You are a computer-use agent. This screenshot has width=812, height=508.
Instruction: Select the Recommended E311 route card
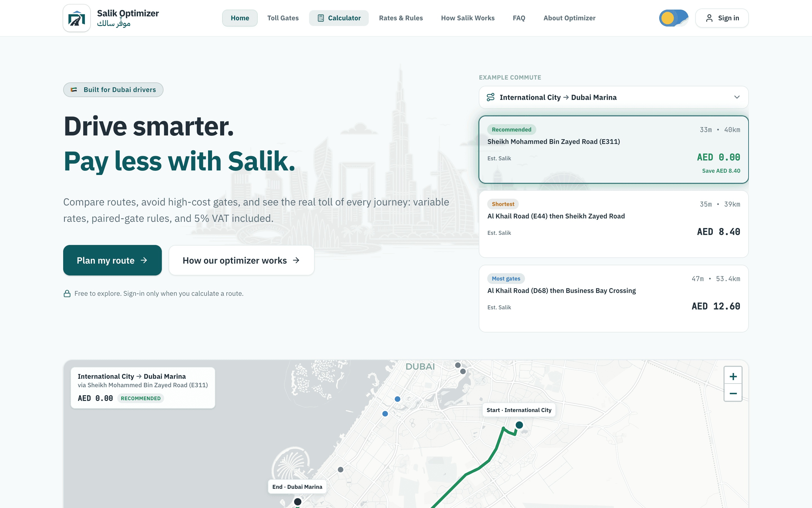(613, 150)
